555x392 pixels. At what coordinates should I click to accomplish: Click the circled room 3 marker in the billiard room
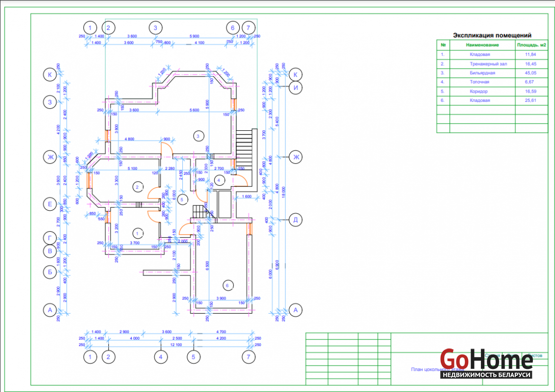click(198, 136)
